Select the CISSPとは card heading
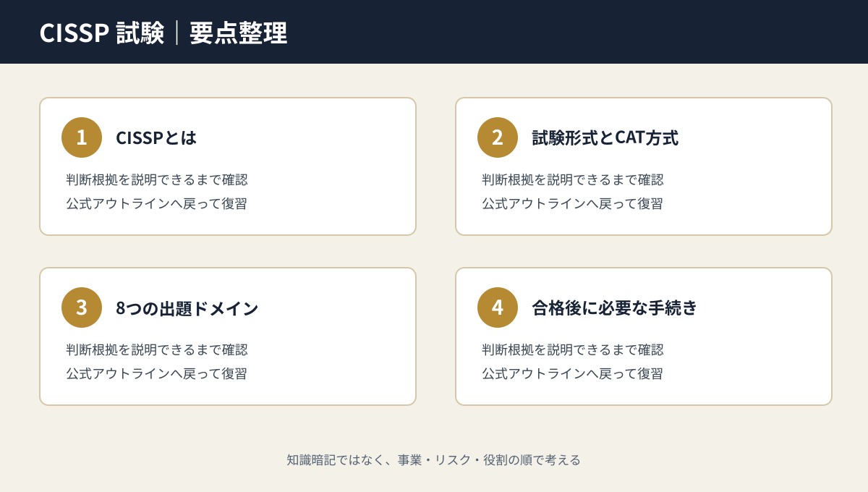Image resolution: width=868 pixels, height=492 pixels. coord(156,137)
